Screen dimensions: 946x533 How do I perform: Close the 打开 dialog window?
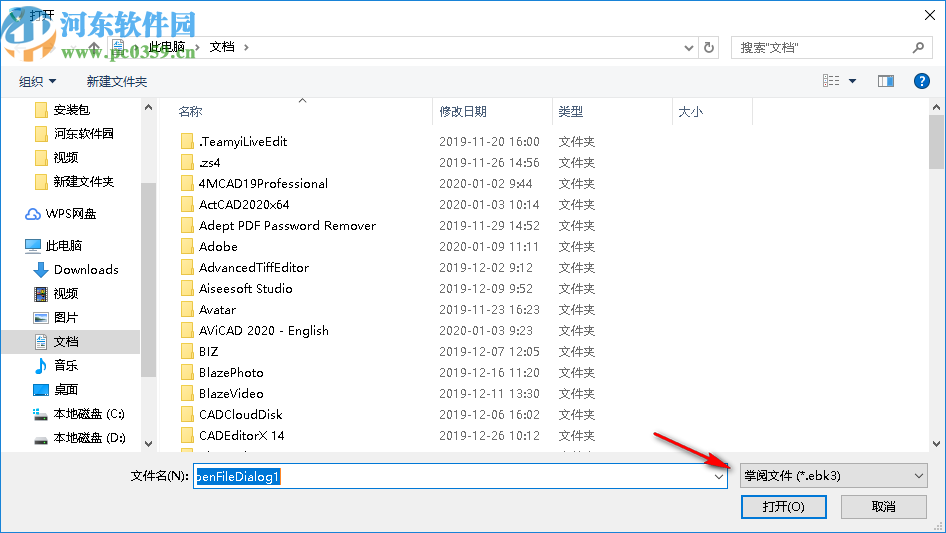tap(930, 15)
